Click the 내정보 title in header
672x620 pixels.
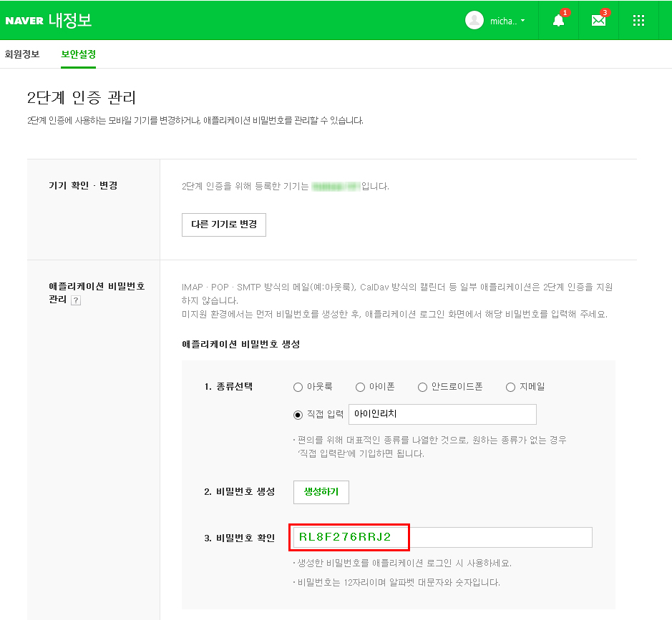[x=70, y=21]
